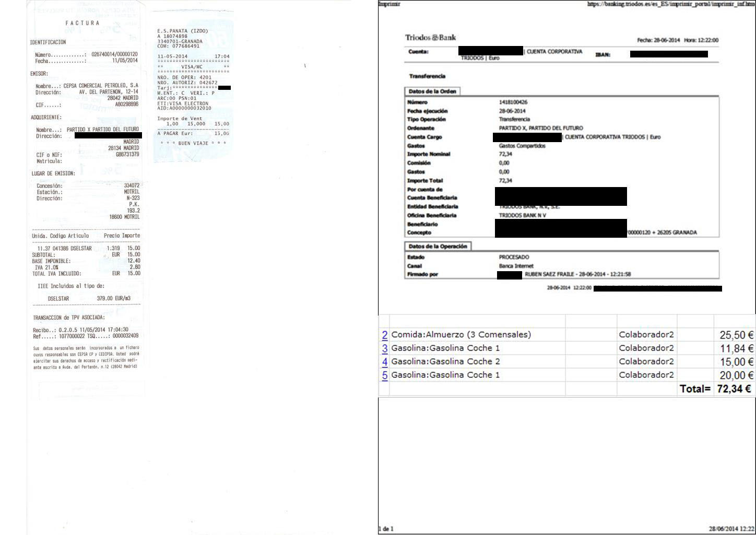Viewport: 756px width, 535px height.
Task: Click the 11,84 € amount cell
Action: pos(735,348)
